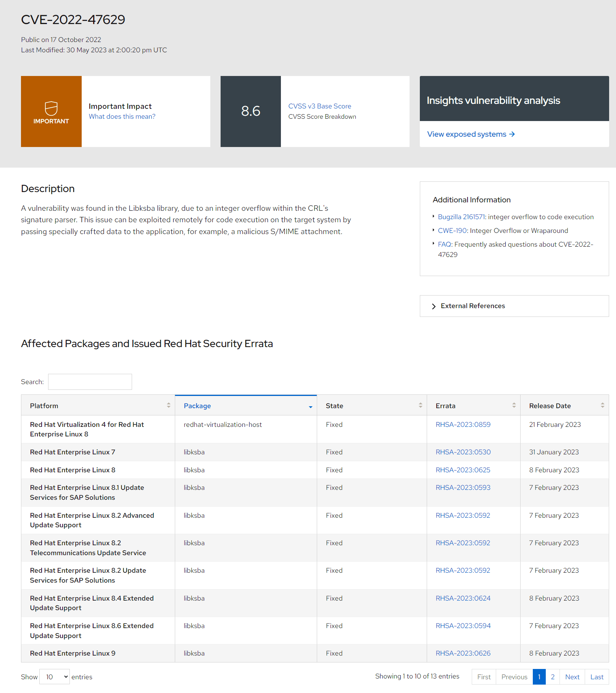Go to pagination page 2

click(x=553, y=677)
